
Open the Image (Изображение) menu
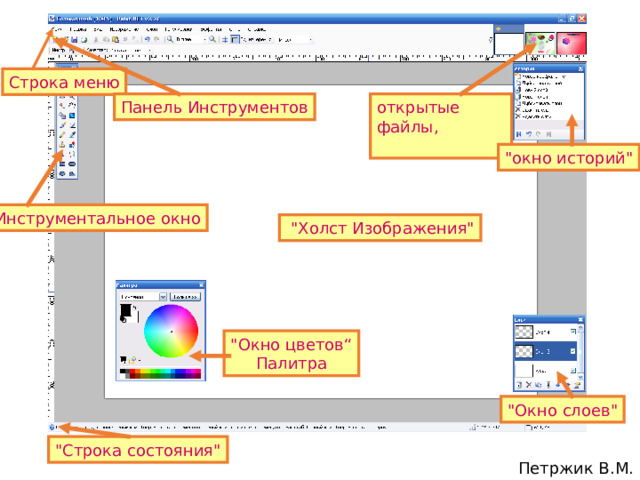point(124,29)
